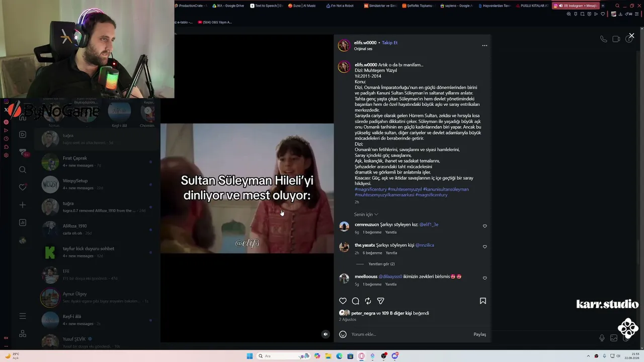
Task: Close the post overlay with the X
Action: coord(631,36)
